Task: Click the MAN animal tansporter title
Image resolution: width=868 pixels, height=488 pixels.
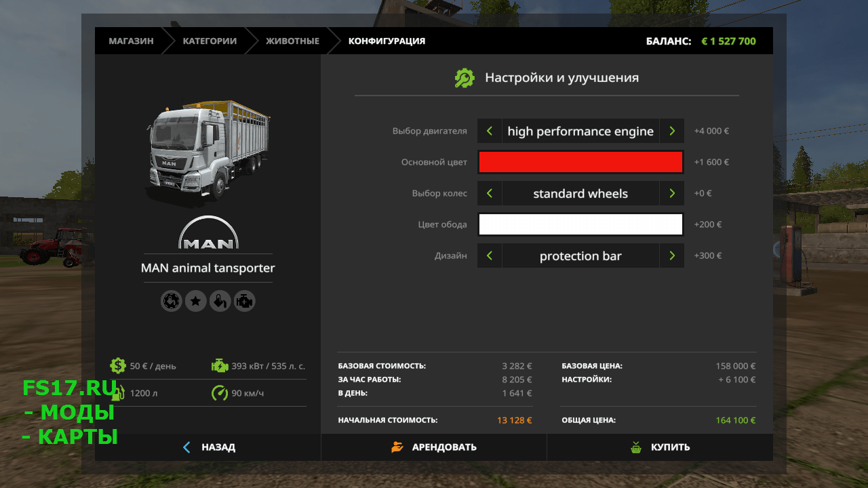Action: point(208,268)
